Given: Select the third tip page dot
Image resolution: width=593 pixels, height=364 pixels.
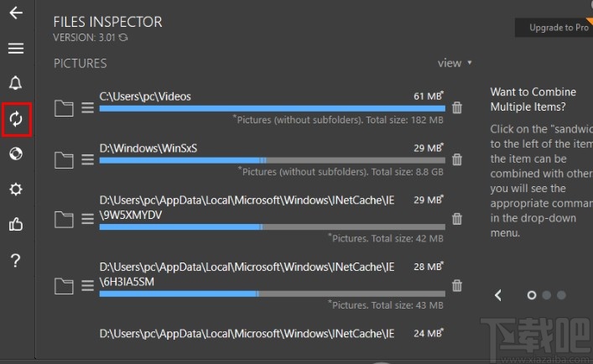Looking at the screenshot, I should [561, 295].
